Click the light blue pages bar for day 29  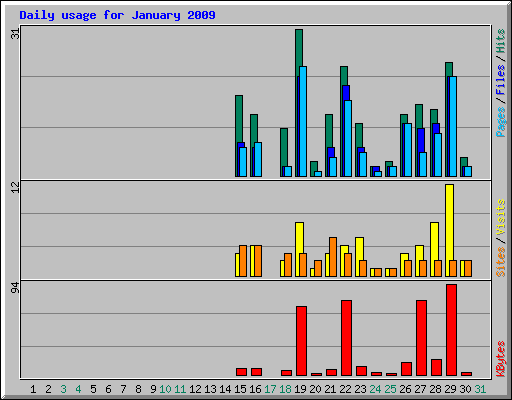(453, 126)
